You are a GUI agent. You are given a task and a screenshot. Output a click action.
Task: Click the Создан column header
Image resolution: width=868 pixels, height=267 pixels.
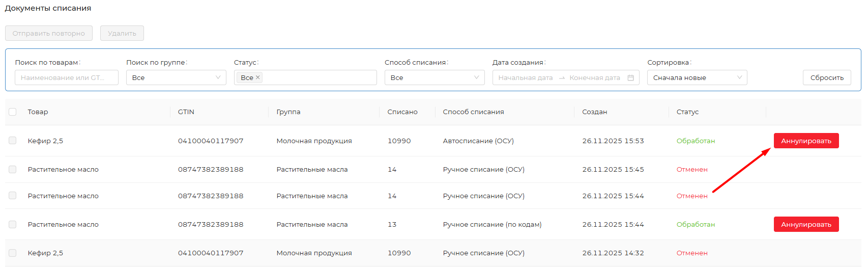click(x=594, y=112)
